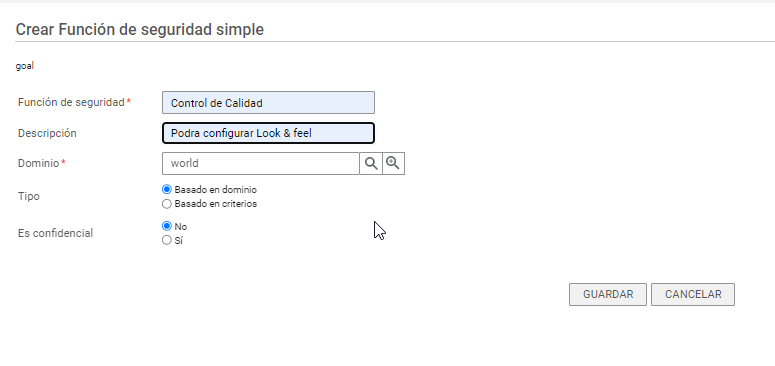The width and height of the screenshot is (775, 366).
Task: Click the Descripción field with Look & feel text
Action: pos(268,133)
